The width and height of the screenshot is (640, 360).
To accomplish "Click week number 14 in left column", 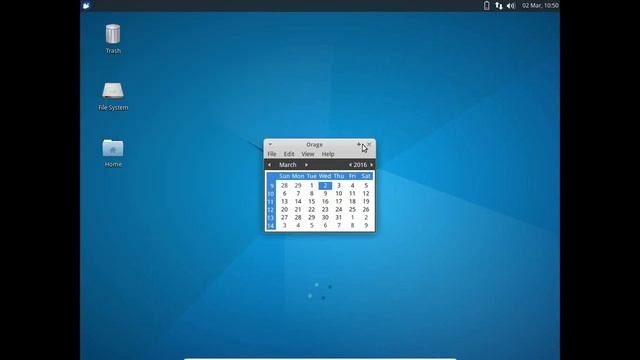I will pyautogui.click(x=271, y=226).
